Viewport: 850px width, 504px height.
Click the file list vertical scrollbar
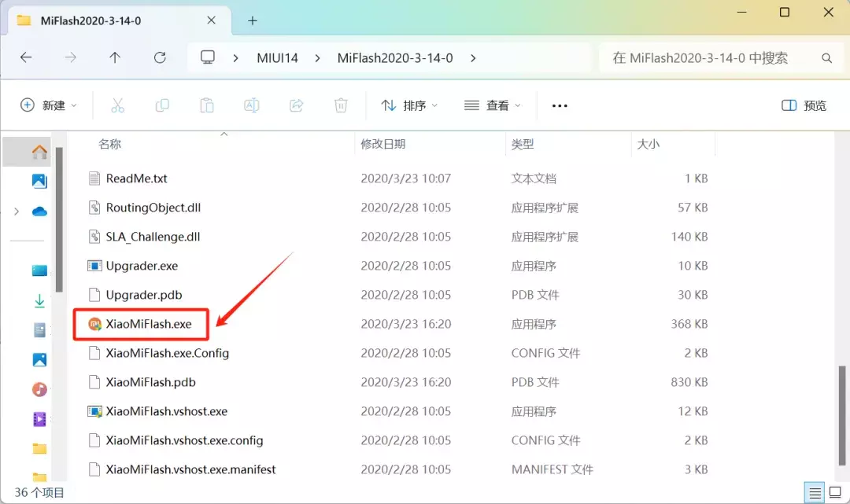point(841,414)
